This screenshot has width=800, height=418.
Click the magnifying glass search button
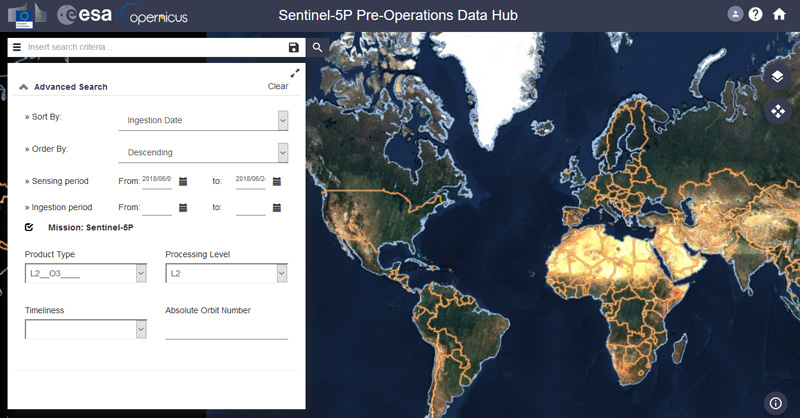coord(317,47)
